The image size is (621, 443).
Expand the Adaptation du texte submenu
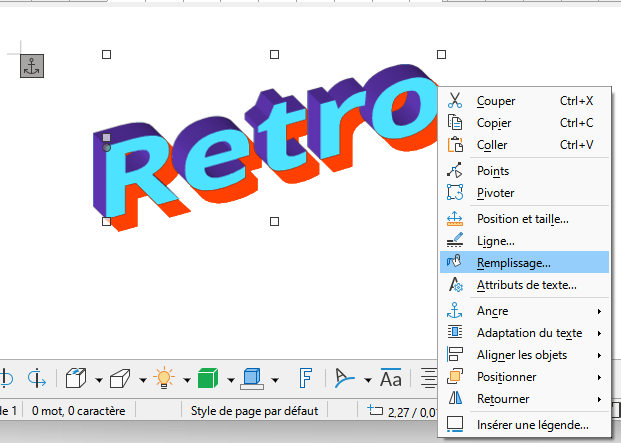[524, 333]
